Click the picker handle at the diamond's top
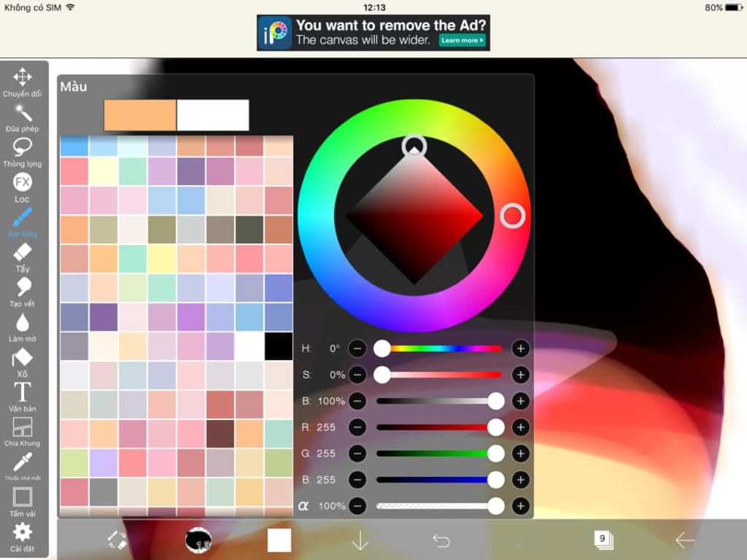This screenshot has width=747, height=560. click(414, 146)
